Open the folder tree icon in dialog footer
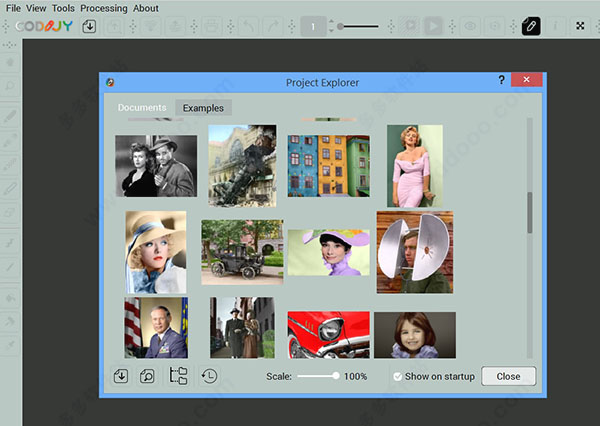This screenshot has height=426, width=600. point(178,375)
